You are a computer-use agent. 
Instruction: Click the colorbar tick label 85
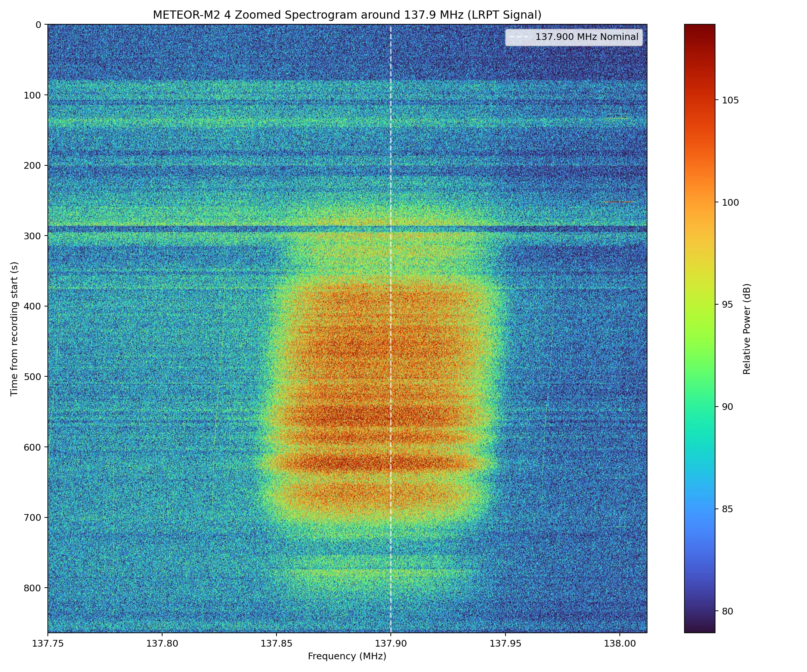pos(727,510)
